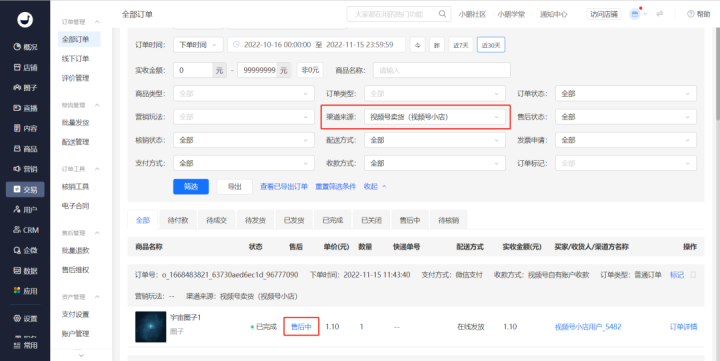Open CRM in the left sidebar
Screen dimensions: 720x361
[x=25, y=230]
